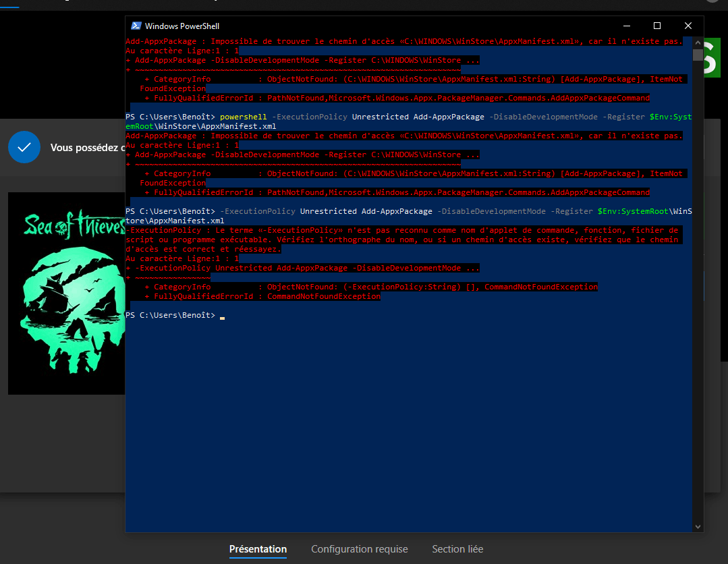This screenshot has width=728, height=564.
Task: Click the blue checkmark circle icon
Action: coord(24,147)
